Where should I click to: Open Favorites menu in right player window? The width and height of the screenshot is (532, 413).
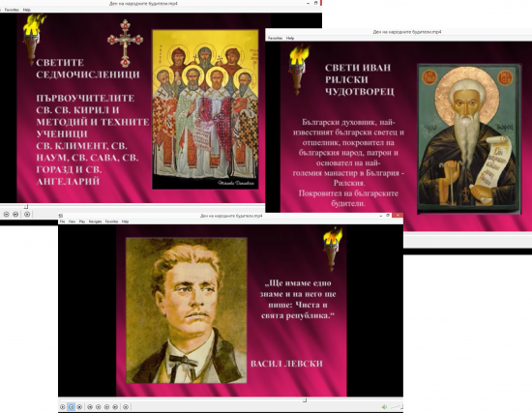tap(275, 38)
